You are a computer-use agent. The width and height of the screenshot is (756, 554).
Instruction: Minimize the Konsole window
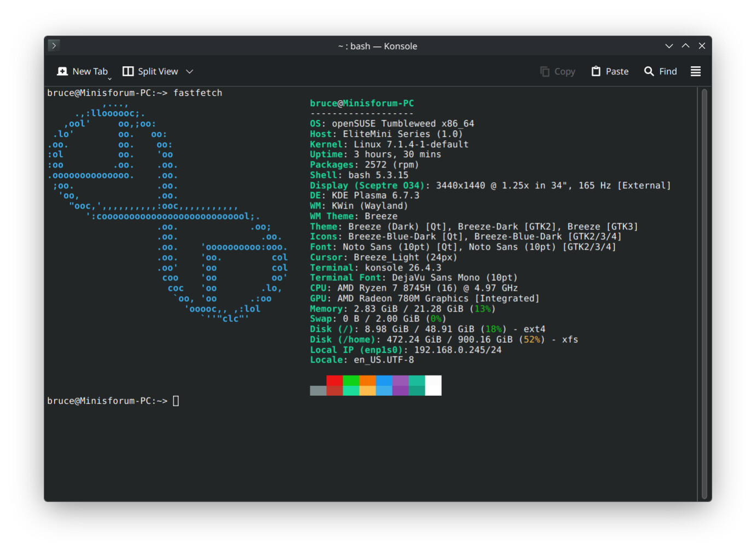669,46
